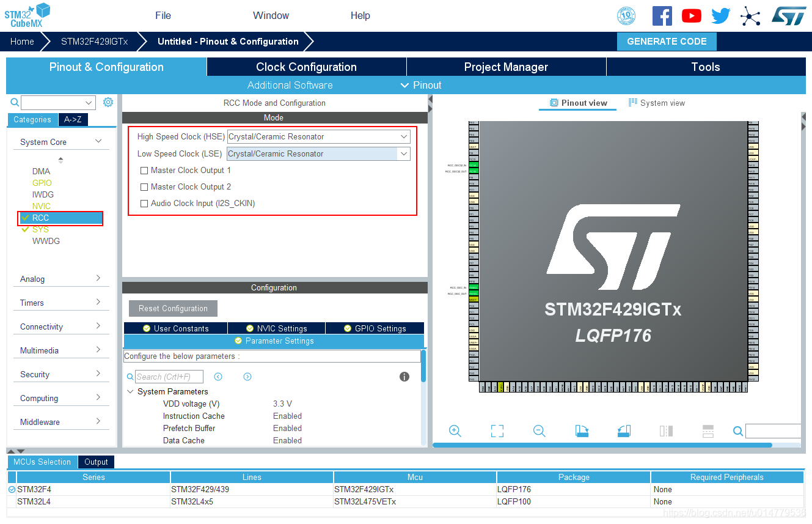Viewport: 812px width, 524px height.
Task: Go to next parameter search result
Action: click(247, 377)
